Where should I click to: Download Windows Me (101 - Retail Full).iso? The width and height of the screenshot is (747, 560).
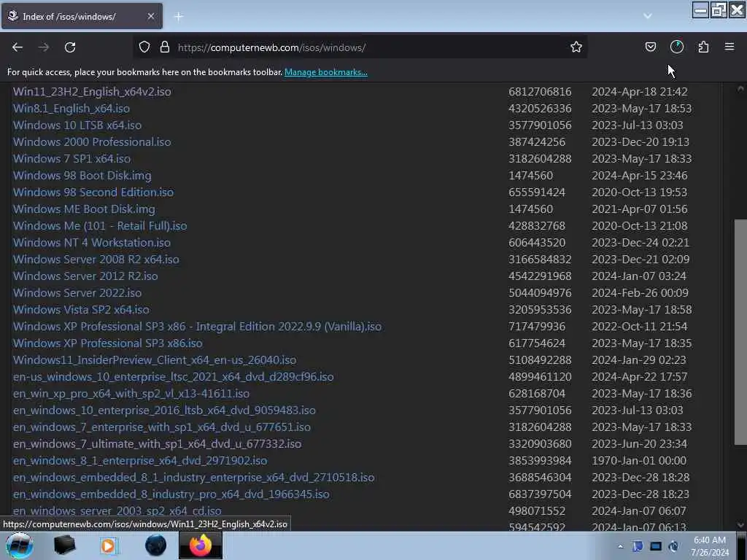(x=100, y=225)
